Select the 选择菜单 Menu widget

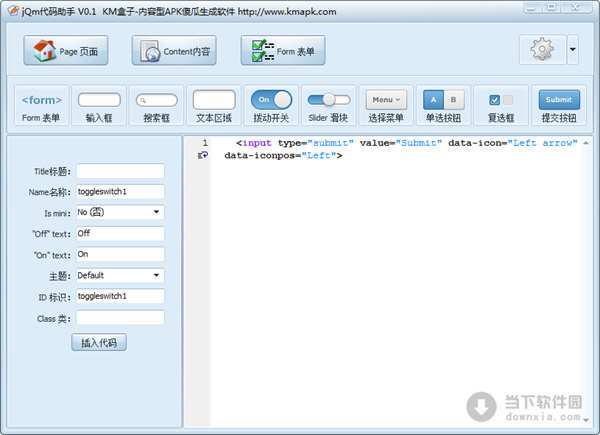click(x=386, y=105)
